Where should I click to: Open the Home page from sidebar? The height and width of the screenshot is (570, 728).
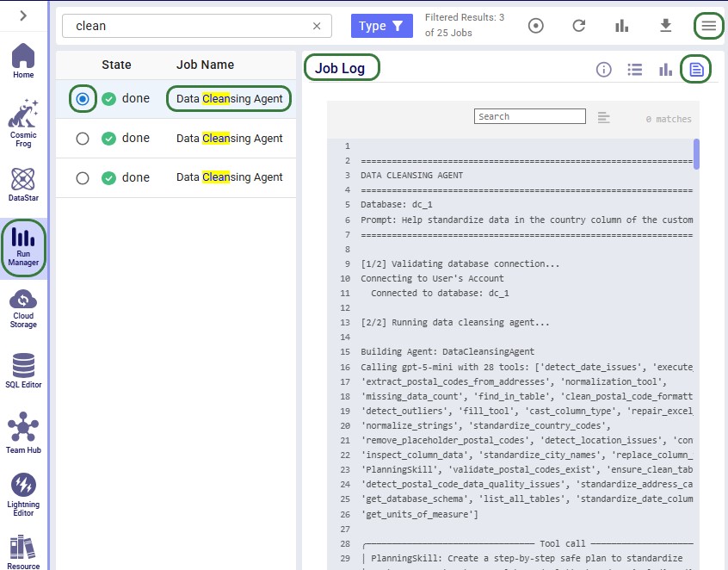(x=23, y=61)
